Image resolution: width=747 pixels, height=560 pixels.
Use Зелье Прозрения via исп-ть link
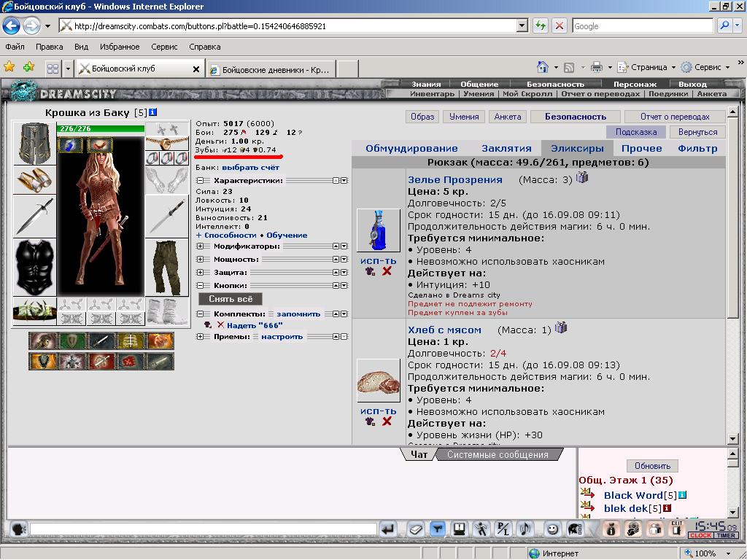(379, 261)
